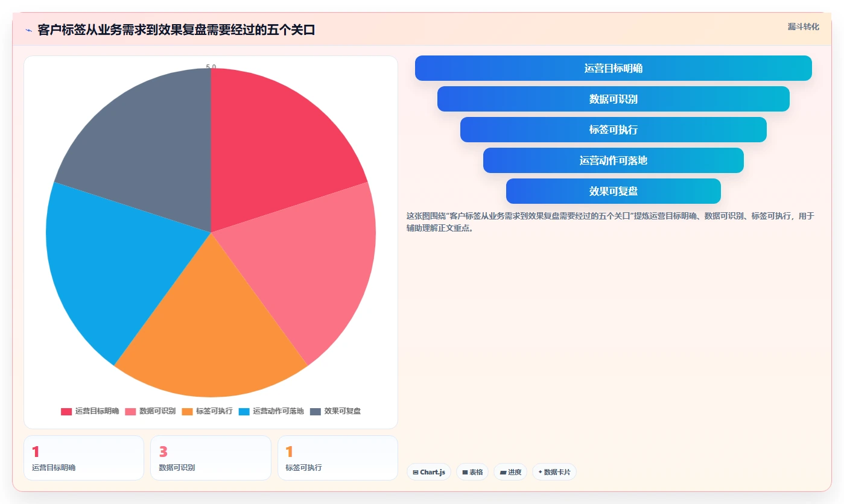Viewport: 844px width, 504px height.
Task: Click the description paragraph starting 这张图围绕
Action: pyautogui.click(x=611, y=222)
